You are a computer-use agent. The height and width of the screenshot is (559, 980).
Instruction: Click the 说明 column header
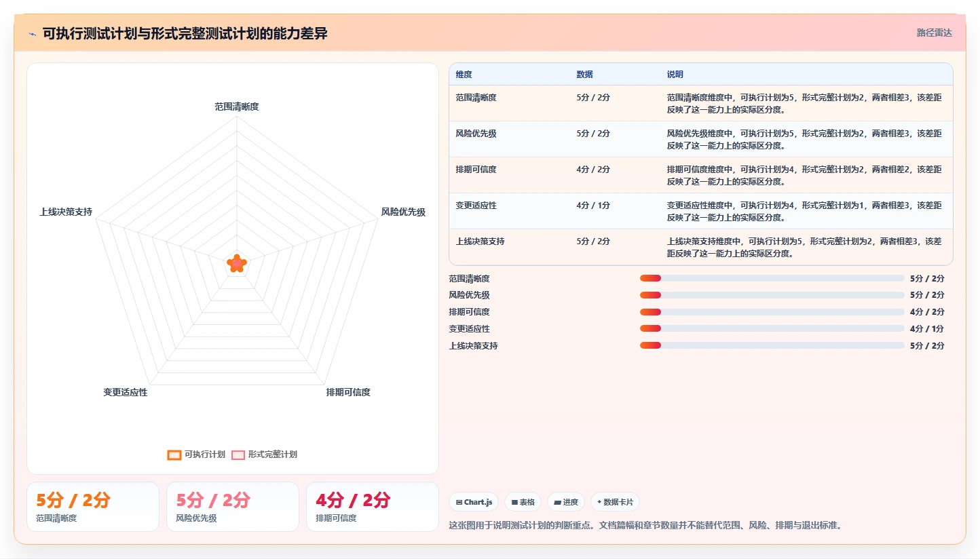pyautogui.click(x=675, y=75)
